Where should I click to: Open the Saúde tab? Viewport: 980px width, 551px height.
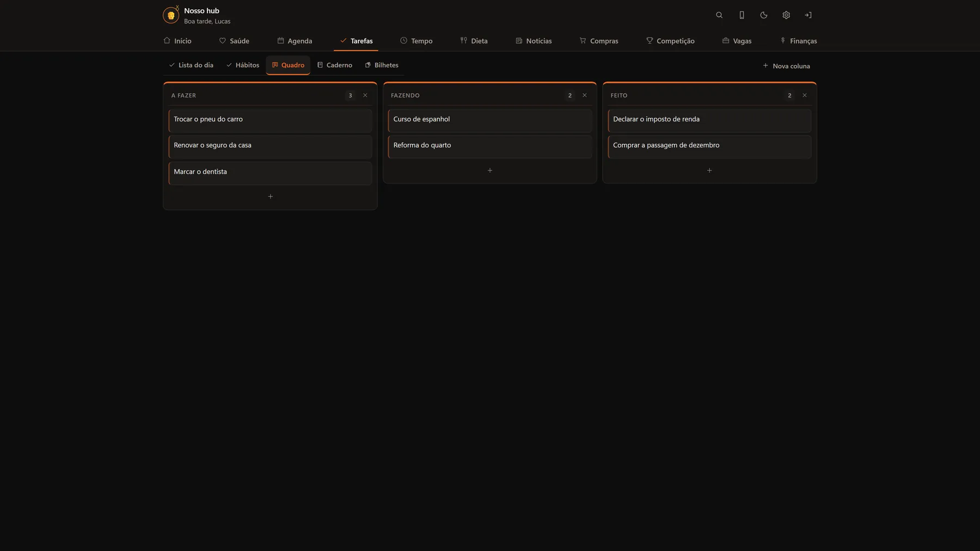pos(234,41)
